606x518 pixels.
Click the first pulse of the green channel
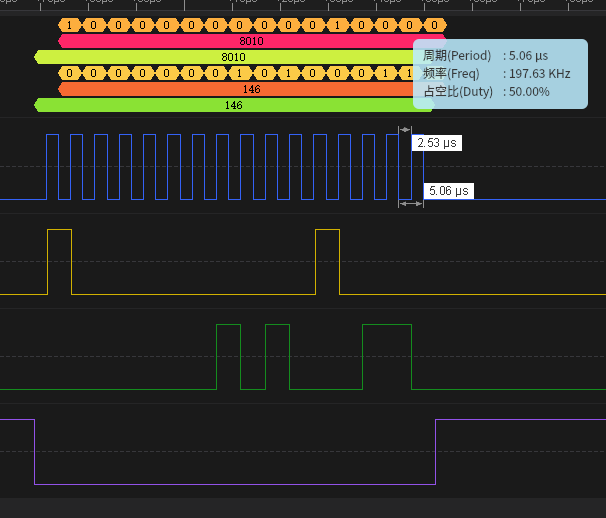228,357
